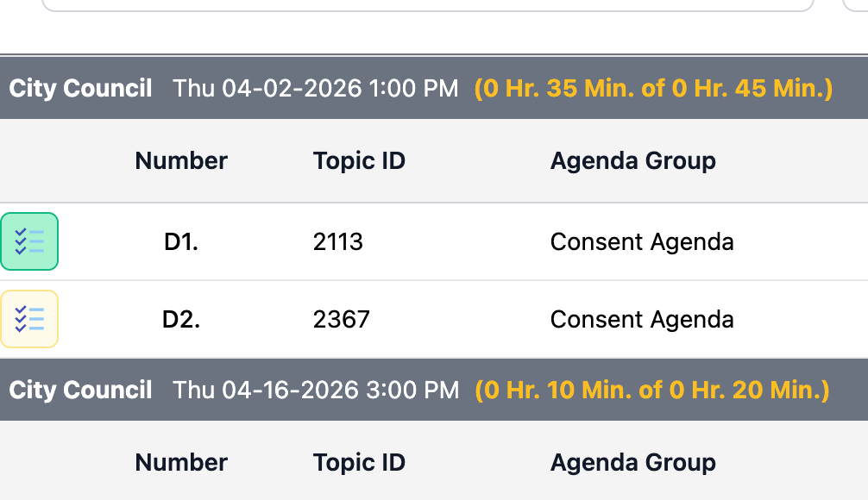This screenshot has height=500, width=868.
Task: Click the yellow checklist icon for item D2.
Action: (x=29, y=319)
